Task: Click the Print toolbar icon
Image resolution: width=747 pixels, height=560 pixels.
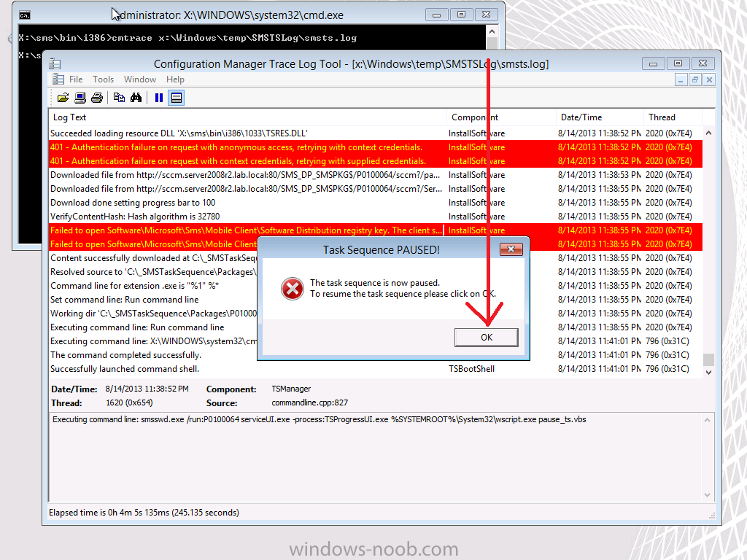Action: tap(97, 98)
